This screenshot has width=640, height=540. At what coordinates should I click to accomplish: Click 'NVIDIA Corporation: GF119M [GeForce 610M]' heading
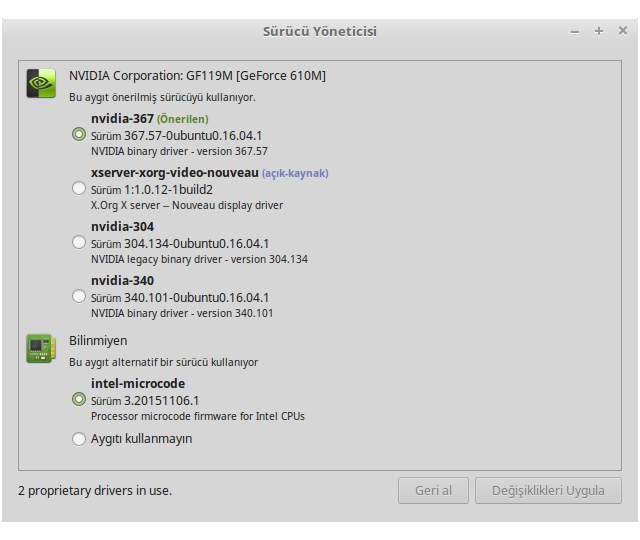click(197, 76)
